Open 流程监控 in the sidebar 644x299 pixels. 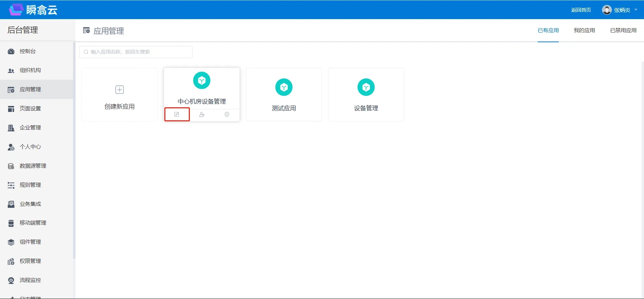tap(30, 280)
